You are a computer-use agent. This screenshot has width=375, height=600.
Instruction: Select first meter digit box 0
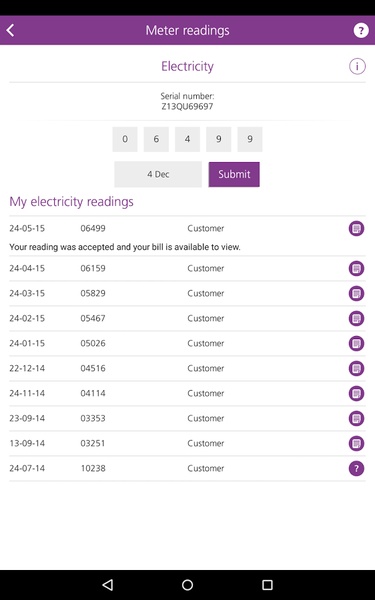tap(125, 139)
